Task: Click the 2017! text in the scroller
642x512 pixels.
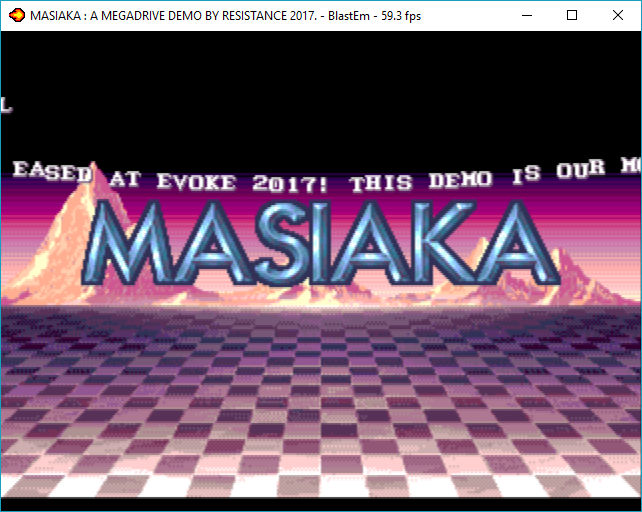Action: click(x=290, y=184)
